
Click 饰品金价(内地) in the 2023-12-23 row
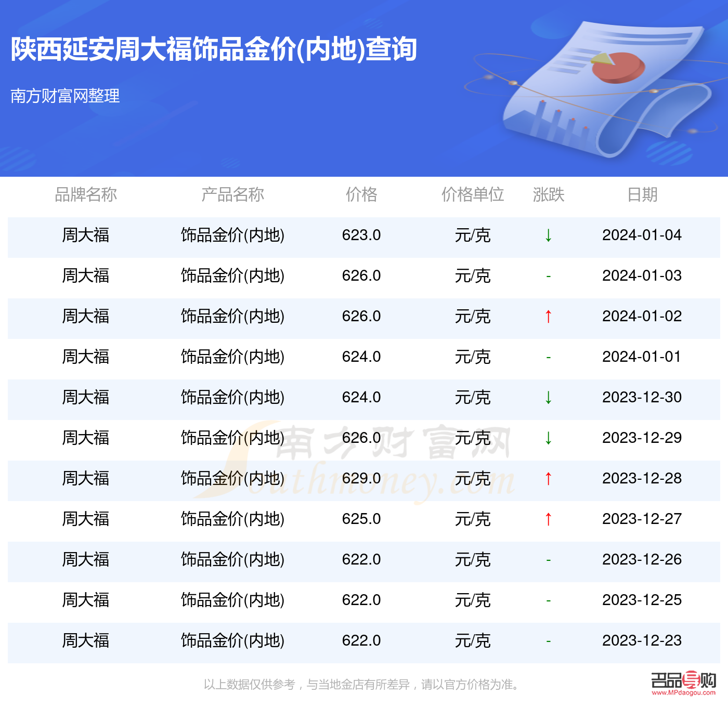pyautogui.click(x=232, y=641)
